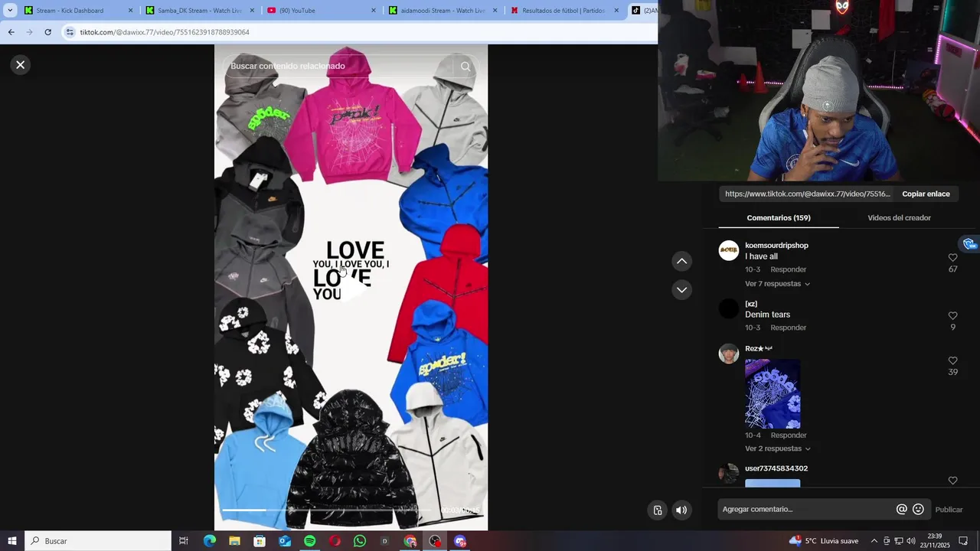The image size is (980, 551).
Task: Open the emoji picker in comment box
Action: tap(918, 510)
